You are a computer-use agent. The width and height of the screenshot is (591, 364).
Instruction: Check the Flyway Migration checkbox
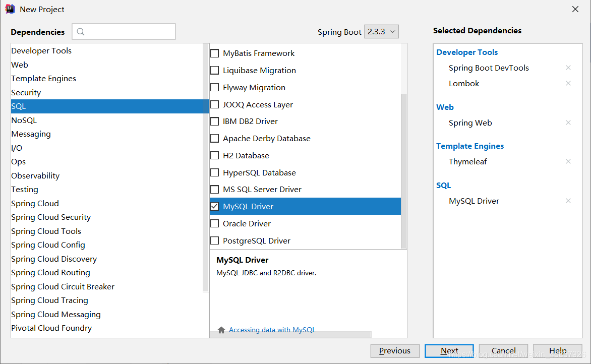pyautogui.click(x=214, y=87)
